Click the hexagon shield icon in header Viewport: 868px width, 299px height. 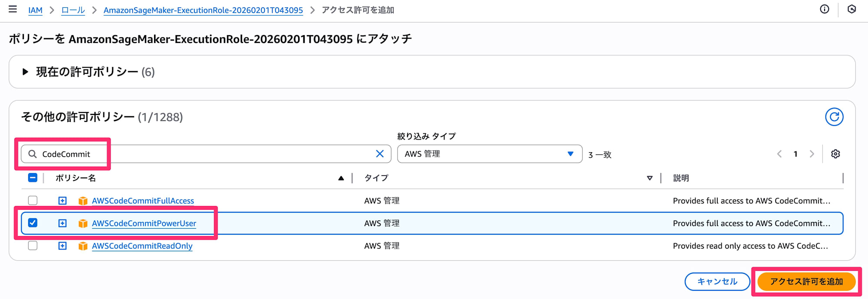[x=852, y=9]
